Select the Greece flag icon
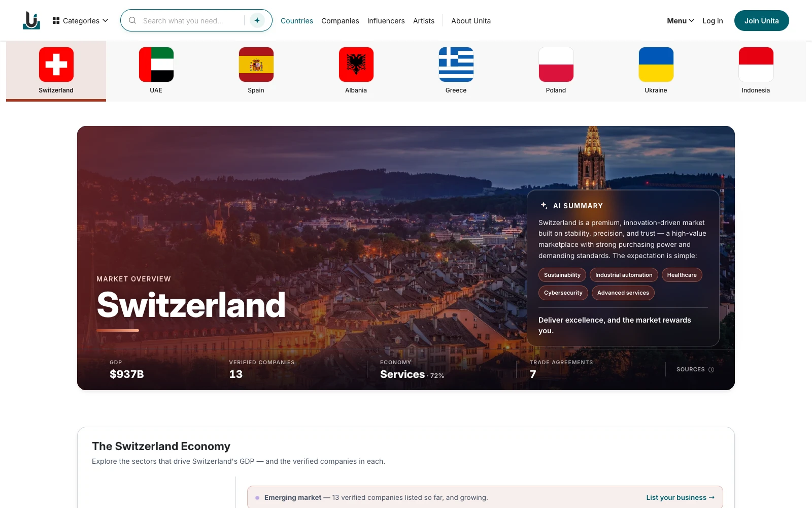Screen dimensions: 812x508 (x=456, y=65)
